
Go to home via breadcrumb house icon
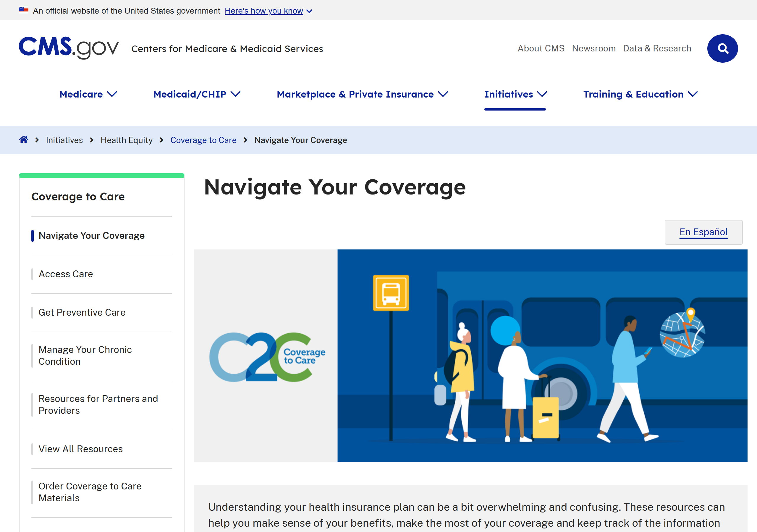pos(23,140)
